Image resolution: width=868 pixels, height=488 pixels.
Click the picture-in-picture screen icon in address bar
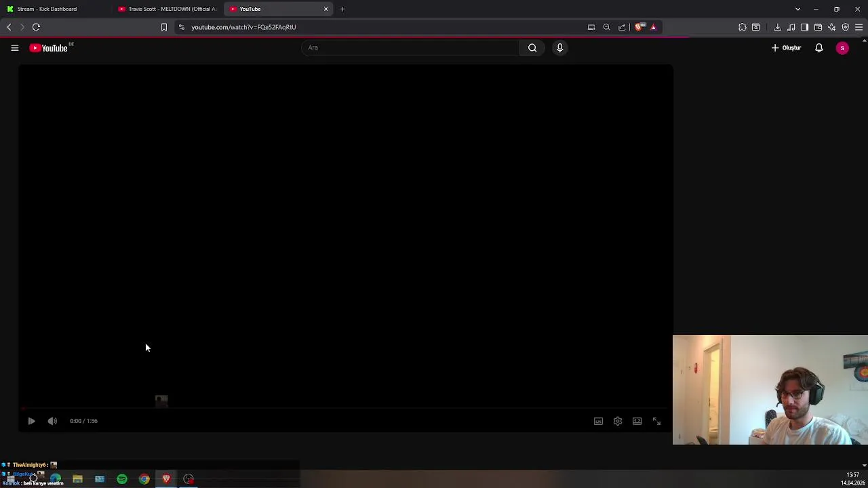pos(591,27)
